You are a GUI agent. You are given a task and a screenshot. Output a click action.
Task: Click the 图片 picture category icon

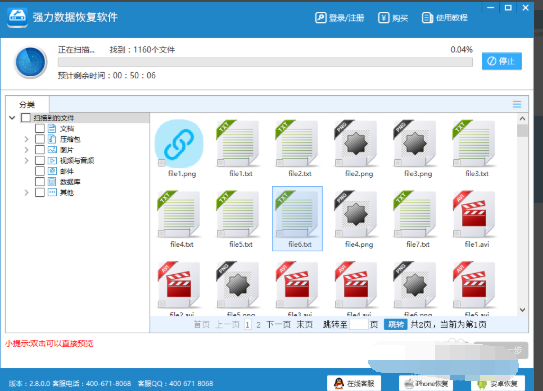52,150
